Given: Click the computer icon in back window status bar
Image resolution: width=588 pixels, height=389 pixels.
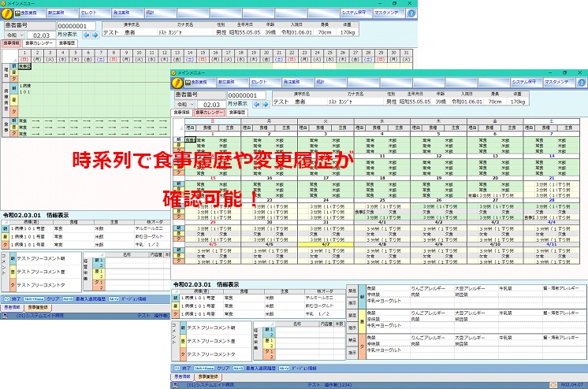Looking at the screenshot, I should 5,316.
